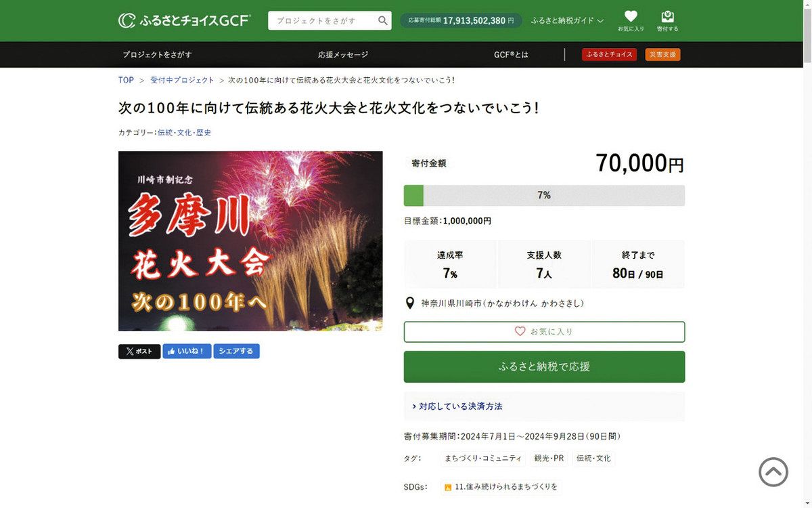Image resolution: width=812 pixels, height=508 pixels.
Task: Open プロジェクトをさがす nav menu
Action: (157, 55)
